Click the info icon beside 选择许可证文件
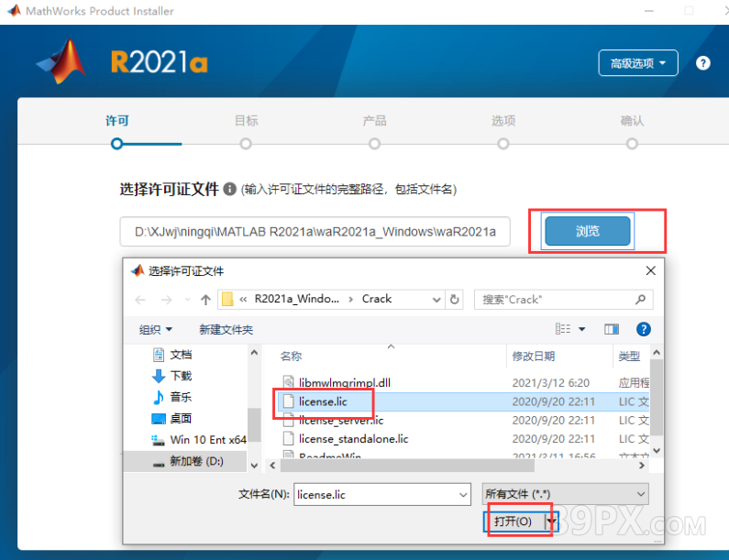Screen dimensions: 729x560 [x=229, y=189]
